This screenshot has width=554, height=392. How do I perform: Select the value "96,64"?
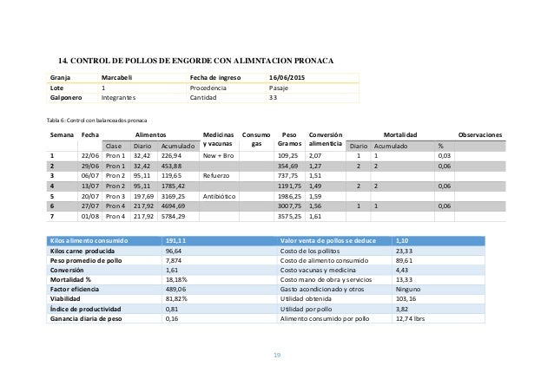click(x=174, y=251)
